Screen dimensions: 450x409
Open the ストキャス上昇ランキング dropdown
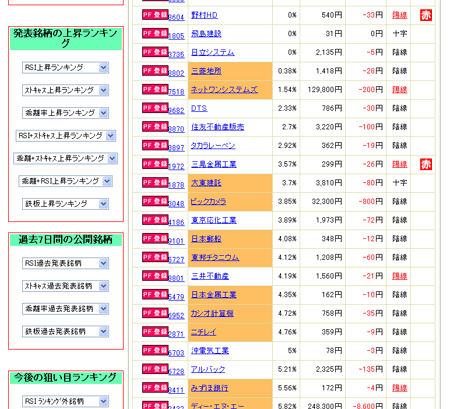(x=65, y=90)
